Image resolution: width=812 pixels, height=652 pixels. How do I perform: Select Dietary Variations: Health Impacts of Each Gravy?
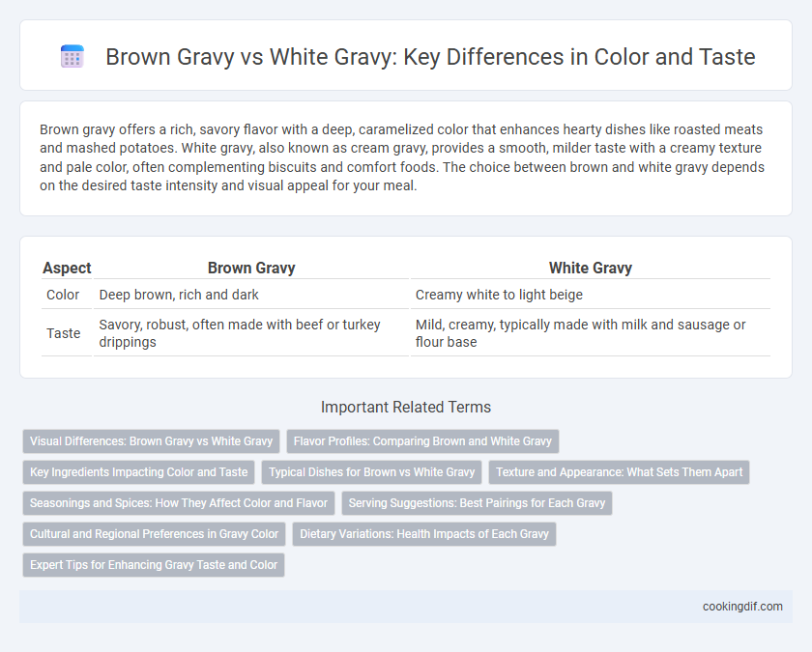tap(424, 534)
